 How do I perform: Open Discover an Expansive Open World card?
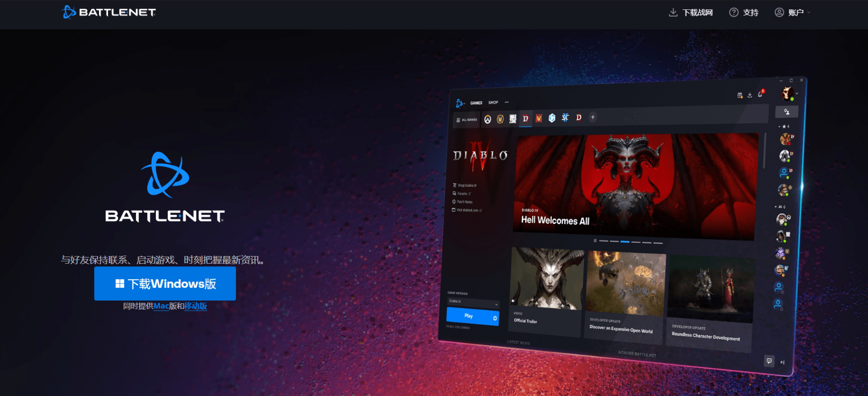tap(625, 297)
